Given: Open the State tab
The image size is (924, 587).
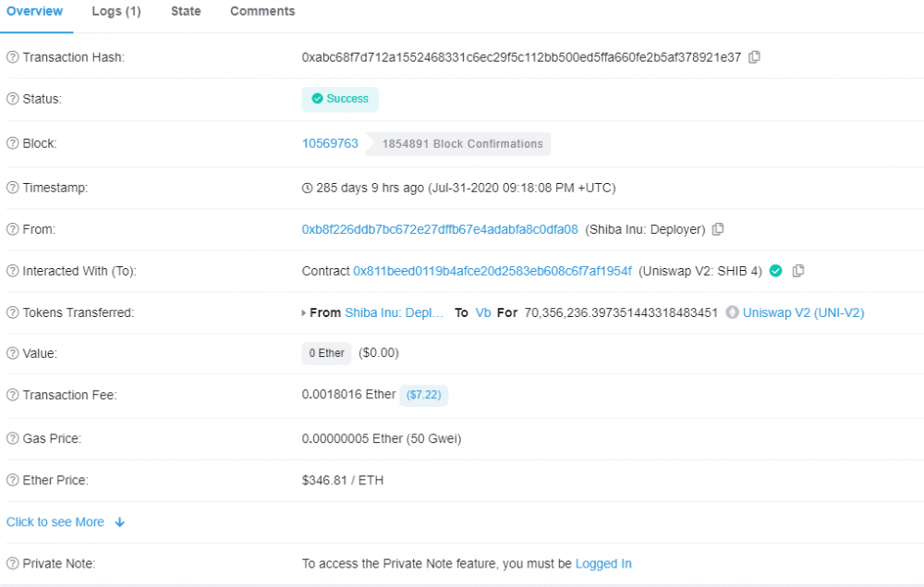Looking at the screenshot, I should click(185, 11).
